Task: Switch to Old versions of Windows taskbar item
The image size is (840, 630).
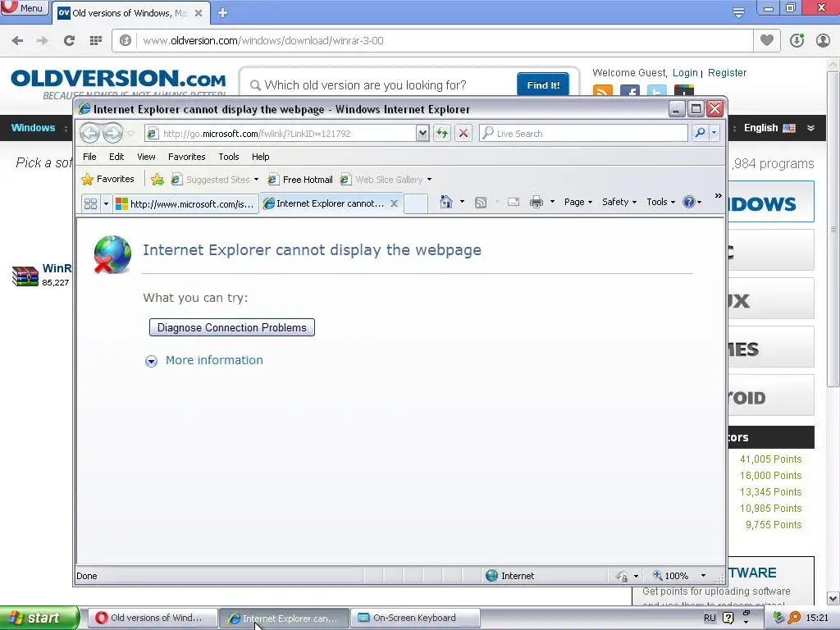Action: click(x=152, y=618)
